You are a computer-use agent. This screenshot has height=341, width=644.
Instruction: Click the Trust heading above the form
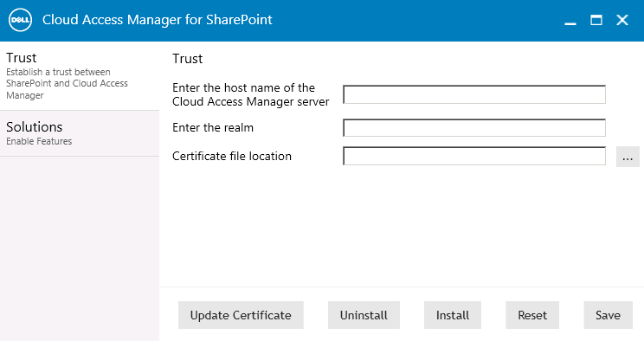(x=187, y=59)
